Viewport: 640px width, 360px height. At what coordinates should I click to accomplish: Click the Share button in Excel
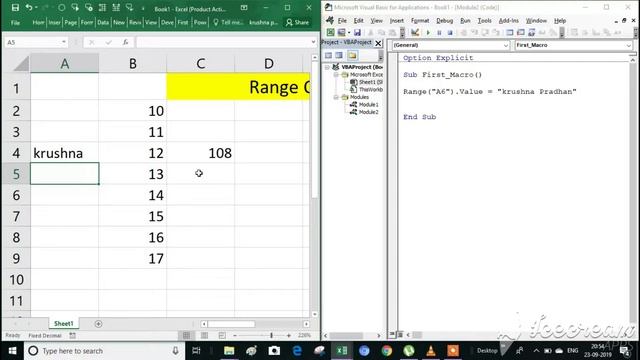tap(298, 22)
